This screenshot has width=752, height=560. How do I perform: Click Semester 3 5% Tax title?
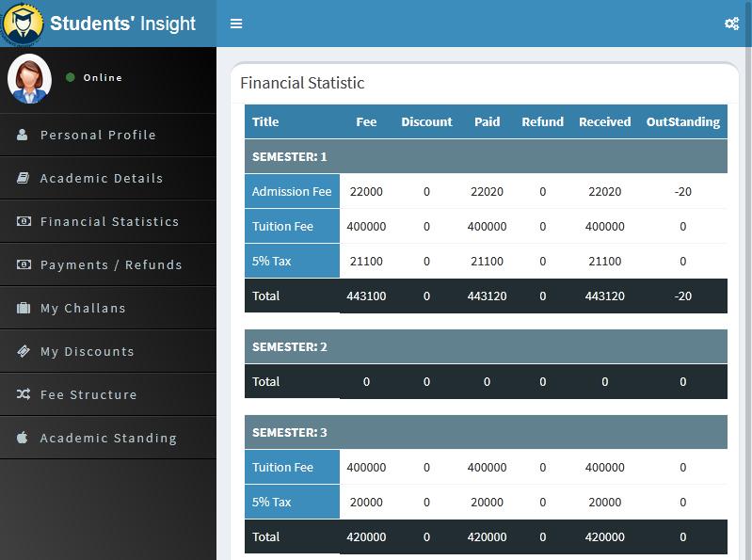pos(292,502)
